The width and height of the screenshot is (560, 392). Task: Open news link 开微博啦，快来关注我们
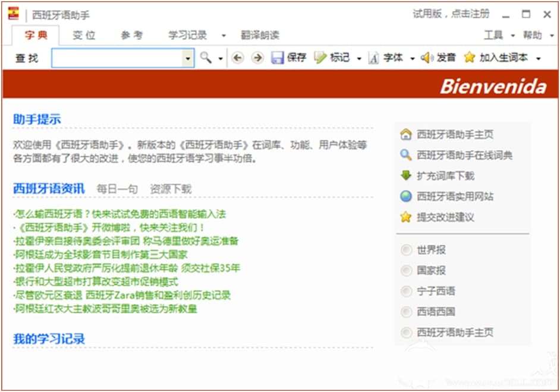pyautogui.click(x=109, y=227)
